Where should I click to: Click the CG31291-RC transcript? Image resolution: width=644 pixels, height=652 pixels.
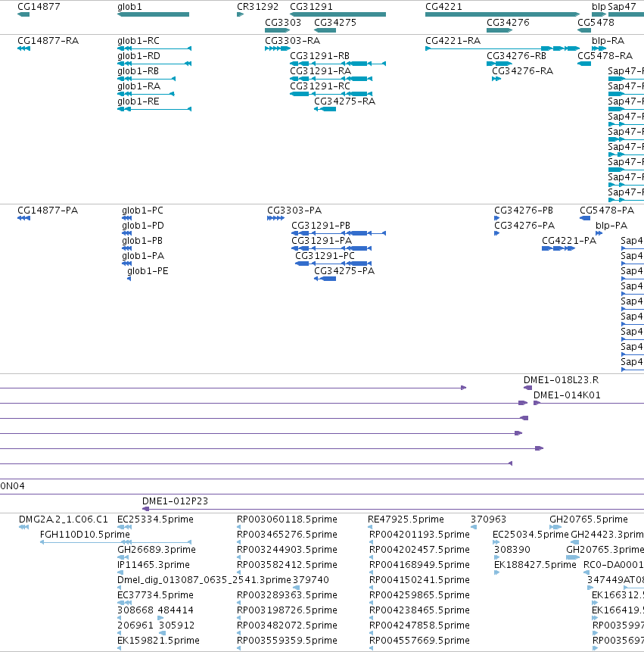point(331,94)
